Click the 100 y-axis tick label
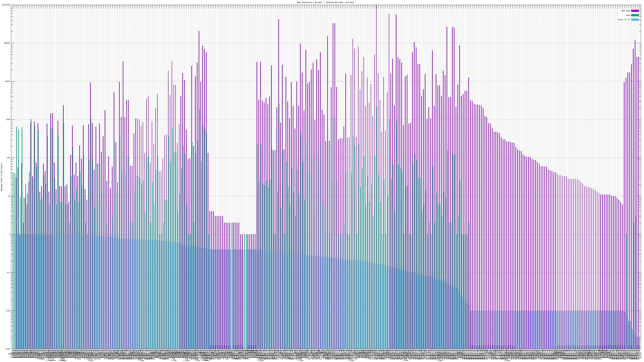Image resolution: width=644 pixels, height=362 pixels. (8, 158)
